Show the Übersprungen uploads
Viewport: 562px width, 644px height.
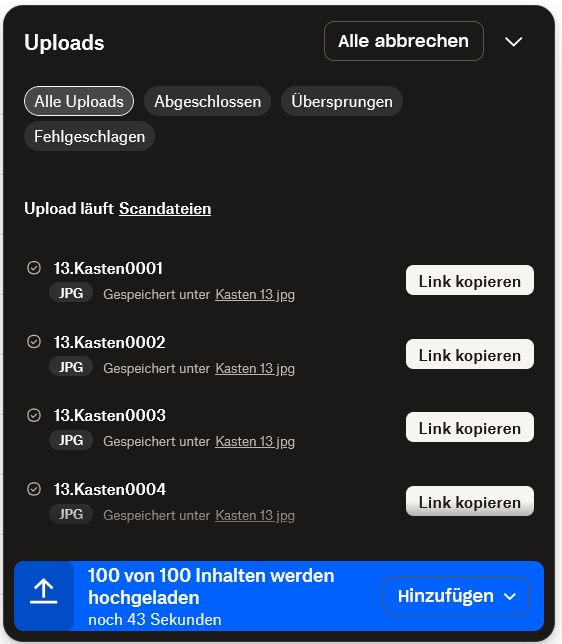pos(342,101)
